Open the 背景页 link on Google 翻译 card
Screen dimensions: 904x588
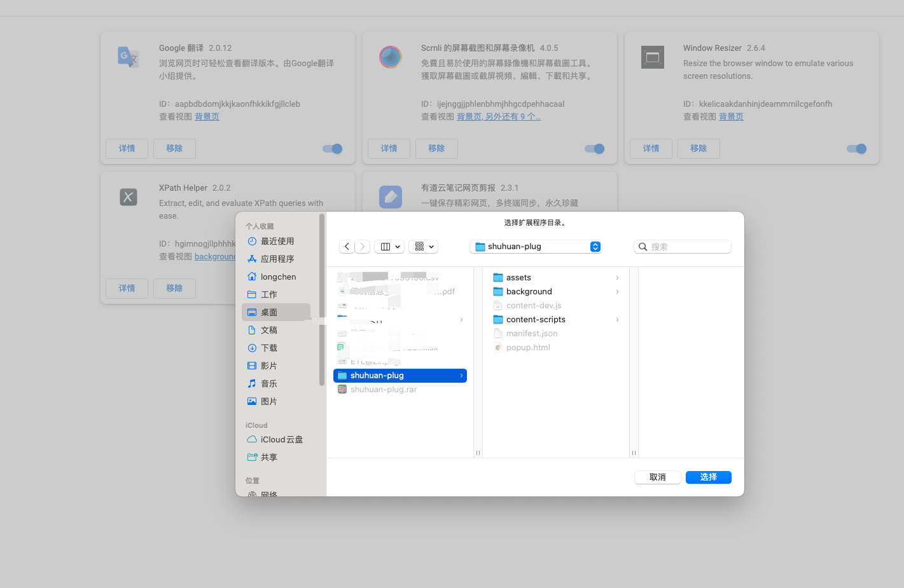point(207,117)
